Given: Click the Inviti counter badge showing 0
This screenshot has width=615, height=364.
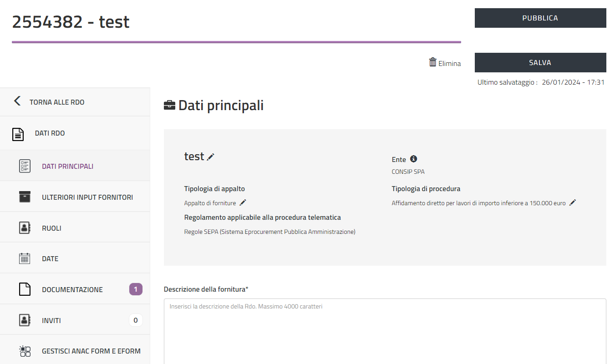Looking at the screenshot, I should tap(136, 320).
